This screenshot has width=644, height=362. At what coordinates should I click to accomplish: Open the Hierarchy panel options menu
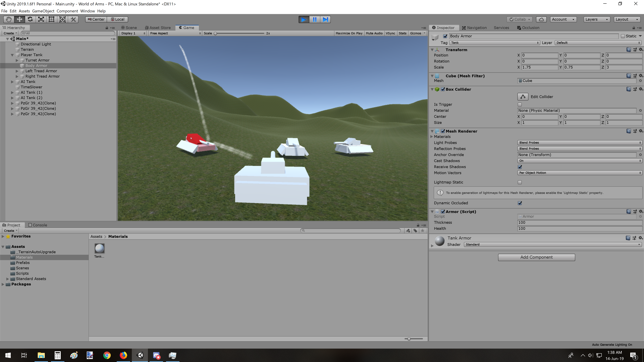(x=113, y=28)
